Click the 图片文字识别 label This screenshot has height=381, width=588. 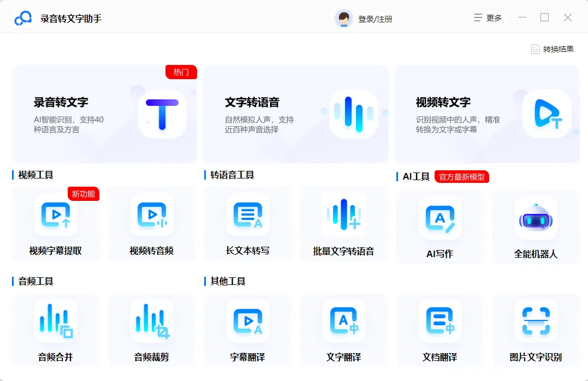tap(536, 357)
